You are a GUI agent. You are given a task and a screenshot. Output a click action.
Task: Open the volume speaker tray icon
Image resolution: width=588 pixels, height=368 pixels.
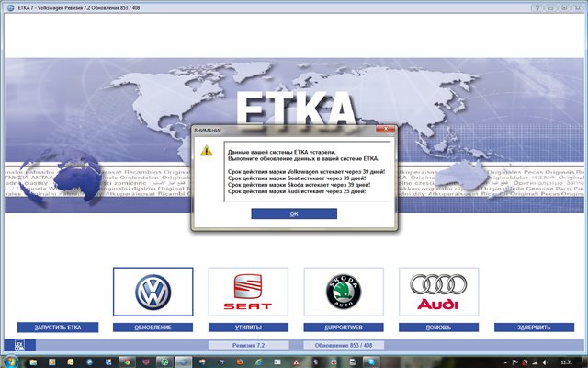click(x=545, y=362)
